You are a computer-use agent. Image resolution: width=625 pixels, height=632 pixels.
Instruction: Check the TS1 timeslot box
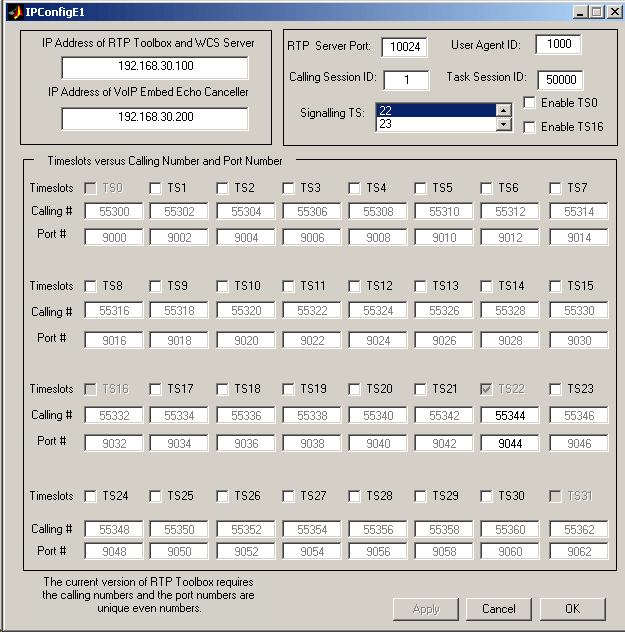(x=155, y=188)
